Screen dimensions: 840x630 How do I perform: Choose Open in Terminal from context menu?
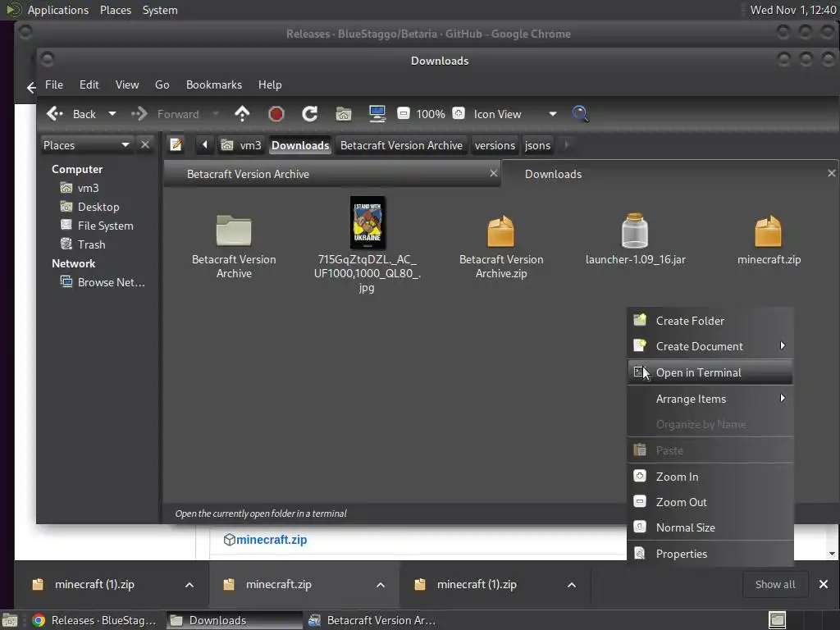(x=710, y=372)
